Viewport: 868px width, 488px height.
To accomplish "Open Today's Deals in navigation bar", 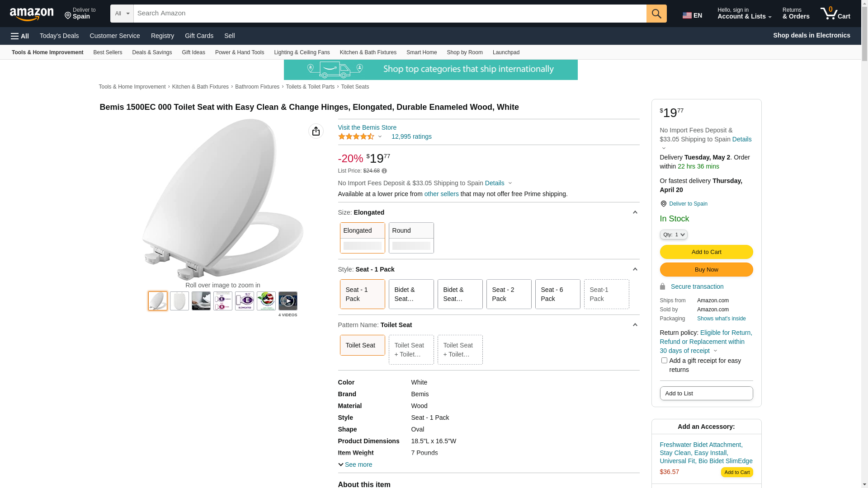I will 59,36.
